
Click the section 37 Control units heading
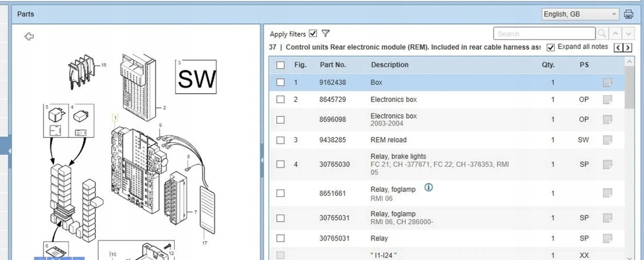[x=404, y=47]
